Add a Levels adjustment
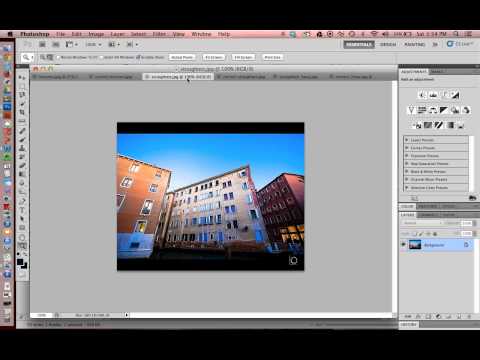Screen dimensions: 480x360 pos(433,95)
